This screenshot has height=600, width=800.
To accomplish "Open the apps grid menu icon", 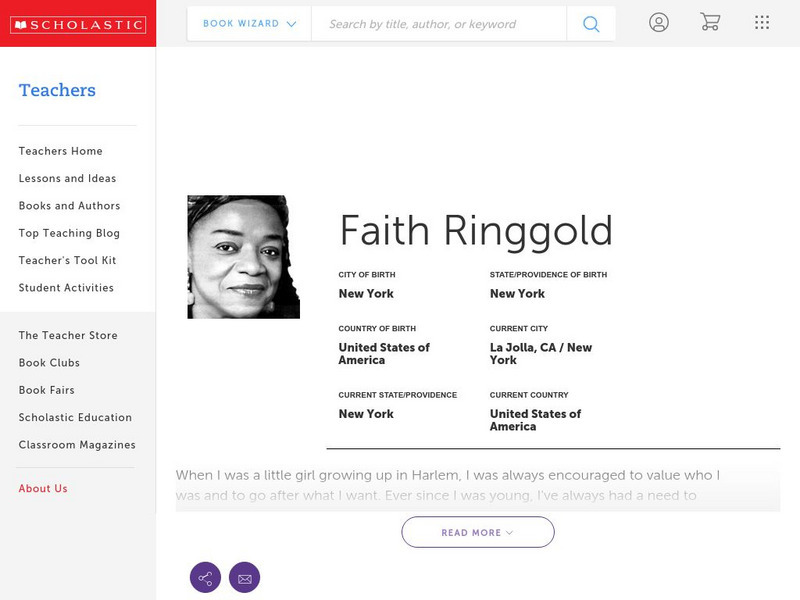I will pos(762,22).
